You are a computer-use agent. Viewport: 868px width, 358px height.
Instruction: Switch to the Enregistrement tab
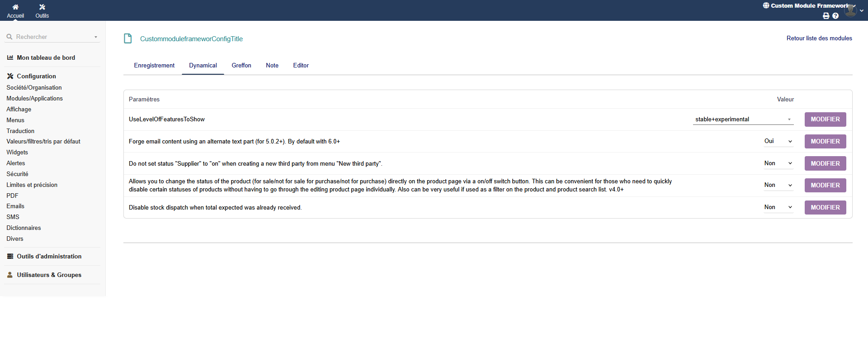(154, 66)
